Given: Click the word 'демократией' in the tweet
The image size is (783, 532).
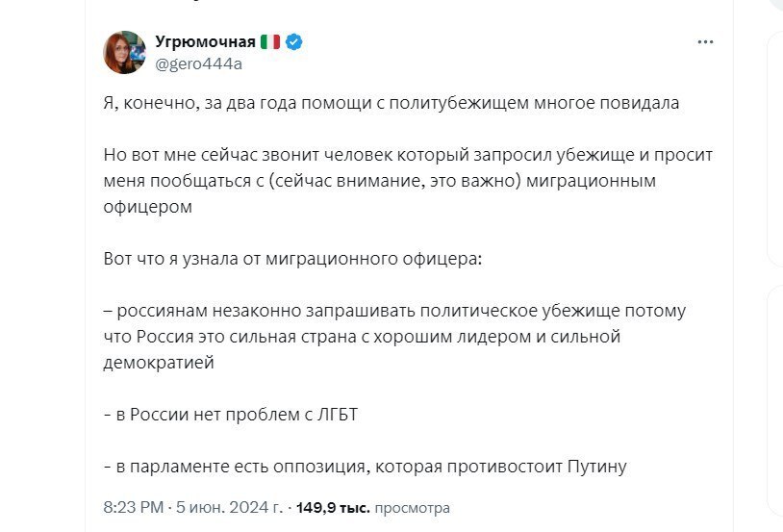Looking at the screenshot, I should [158, 363].
